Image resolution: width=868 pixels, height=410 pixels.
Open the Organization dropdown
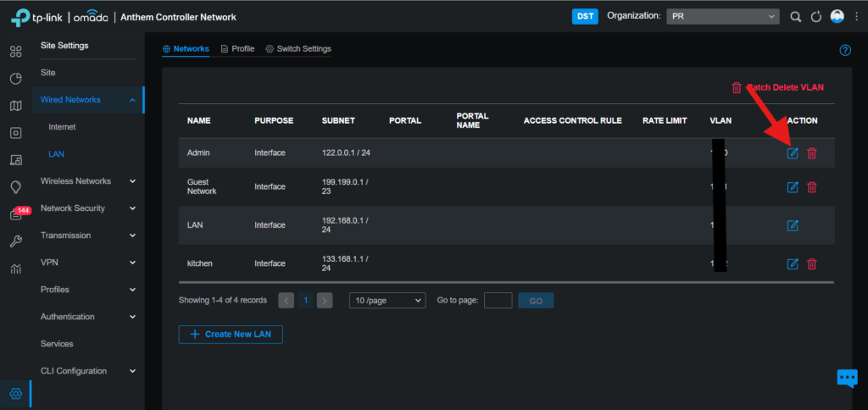point(722,17)
